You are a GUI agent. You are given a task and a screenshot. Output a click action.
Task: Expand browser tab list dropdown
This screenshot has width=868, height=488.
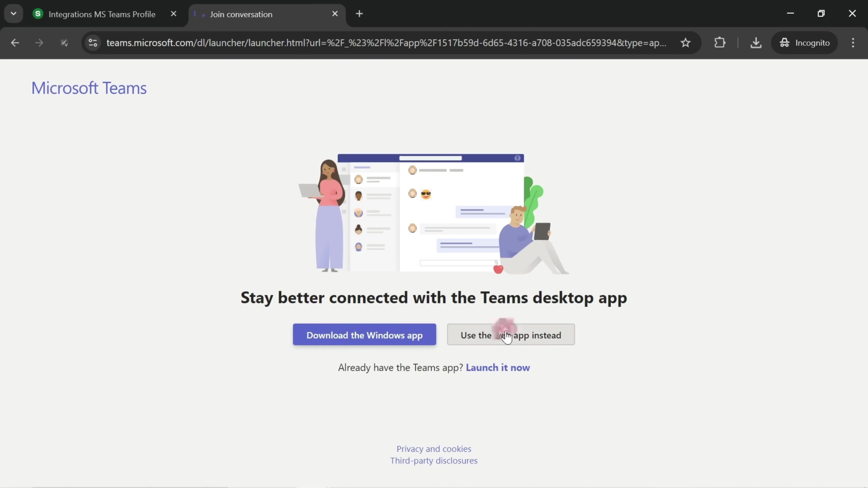pyautogui.click(x=13, y=13)
